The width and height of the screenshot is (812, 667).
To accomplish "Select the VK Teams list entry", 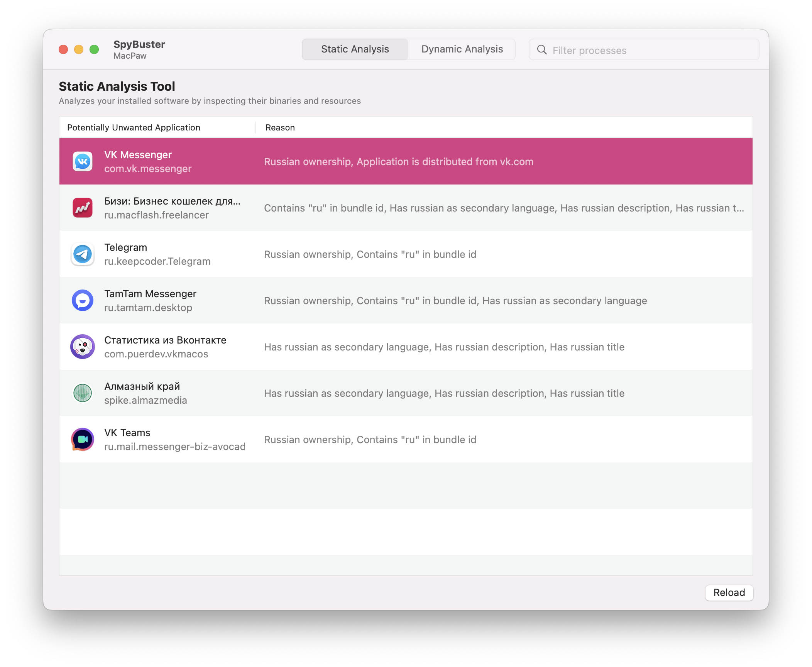I will click(127, 433).
